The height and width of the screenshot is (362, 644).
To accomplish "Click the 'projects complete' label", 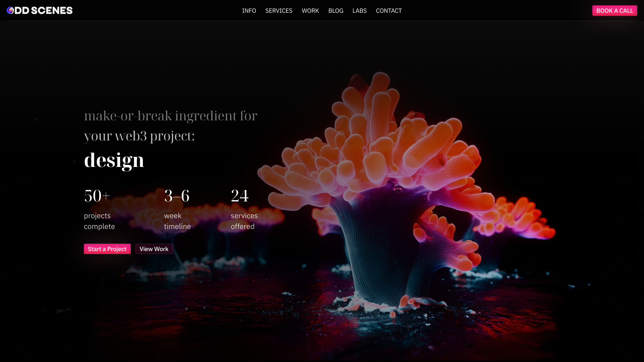I will tap(99, 221).
